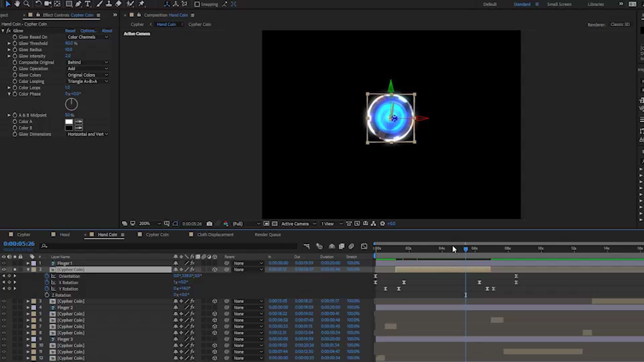Open the Glow Colors dropdown
The width and height of the screenshot is (644, 362).
point(88,75)
